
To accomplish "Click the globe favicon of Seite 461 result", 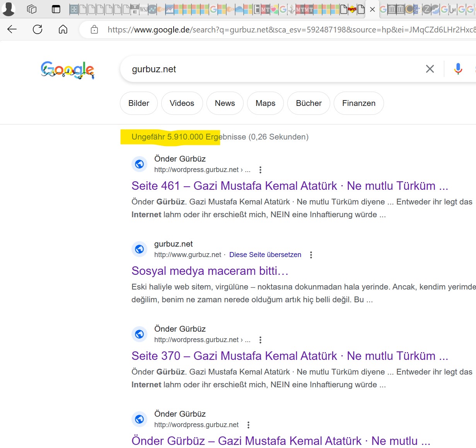I will click(140, 164).
